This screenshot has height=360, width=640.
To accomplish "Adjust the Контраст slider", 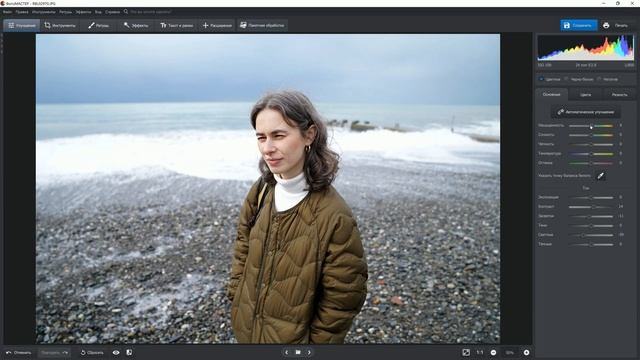I will [591, 207].
